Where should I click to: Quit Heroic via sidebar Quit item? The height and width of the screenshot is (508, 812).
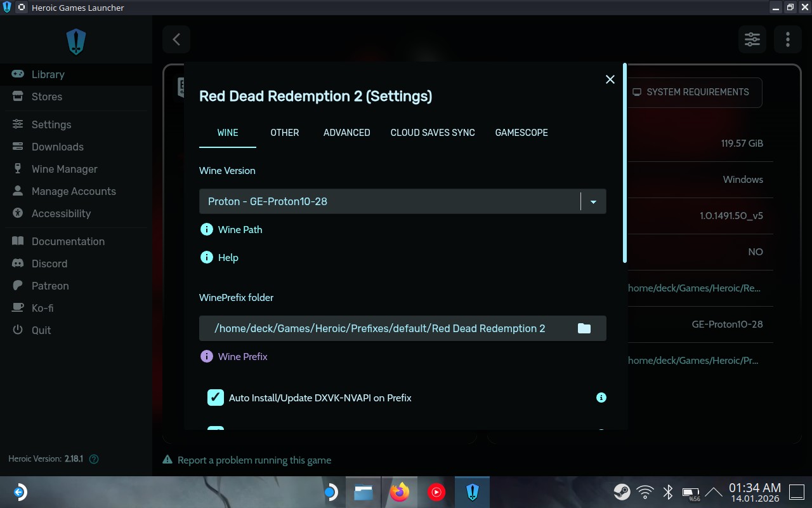pos(76,330)
